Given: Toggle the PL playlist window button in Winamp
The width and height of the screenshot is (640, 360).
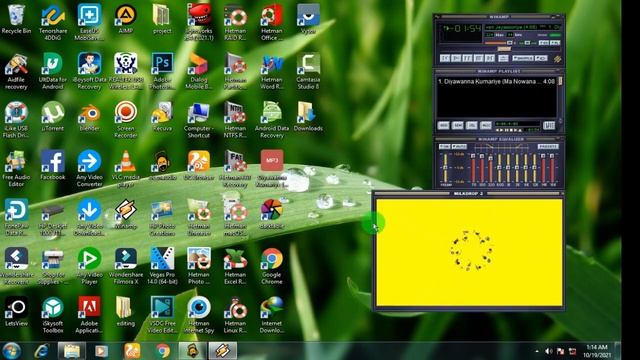Looking at the screenshot, I should click(x=555, y=42).
